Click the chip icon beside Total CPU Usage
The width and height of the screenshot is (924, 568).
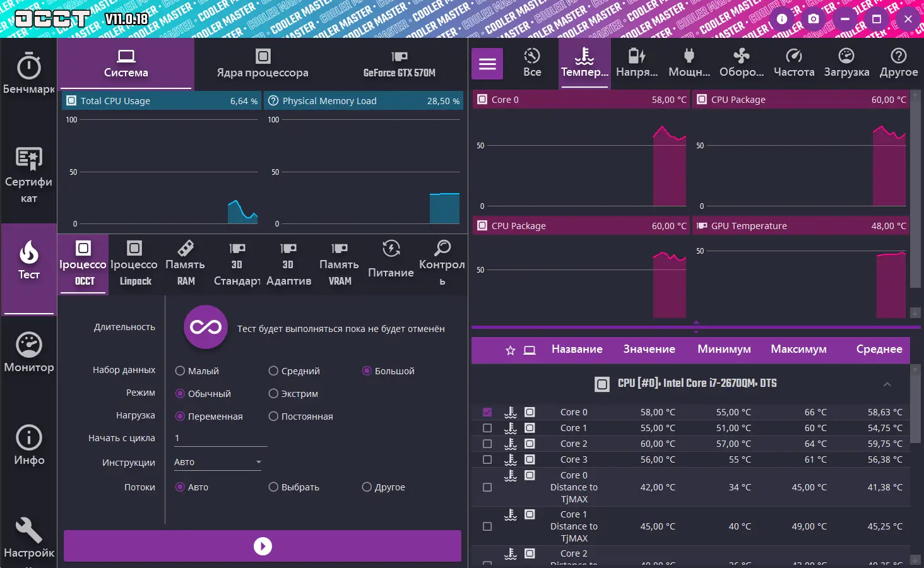click(71, 100)
